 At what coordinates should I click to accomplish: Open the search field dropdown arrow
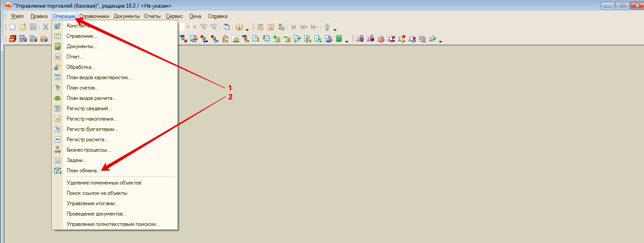click(x=188, y=27)
